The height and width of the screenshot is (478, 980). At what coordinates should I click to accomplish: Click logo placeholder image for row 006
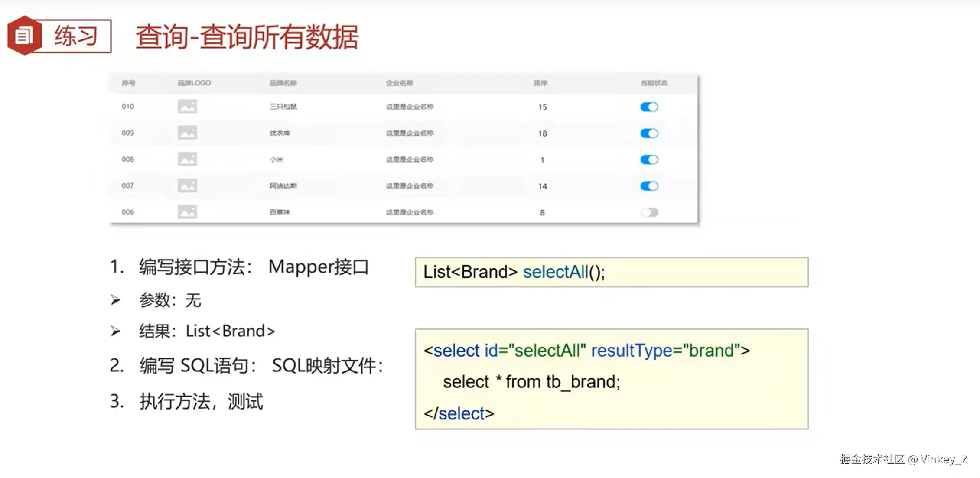pyautogui.click(x=187, y=212)
